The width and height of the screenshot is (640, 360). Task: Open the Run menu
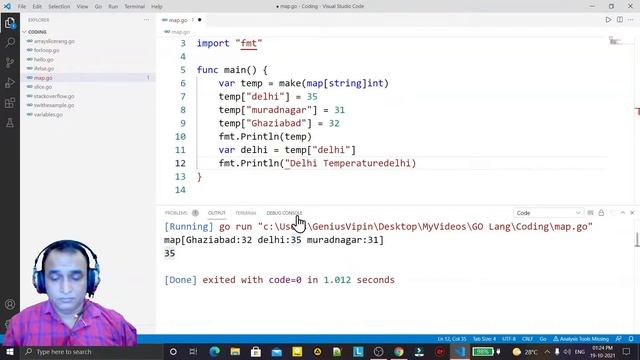113,6
